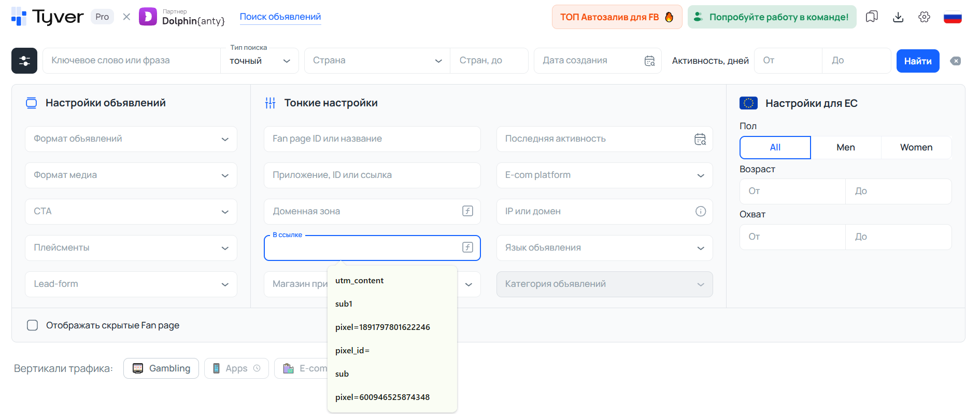Click the X icon beside Pro badge
This screenshot has height=414, width=980.
[126, 17]
